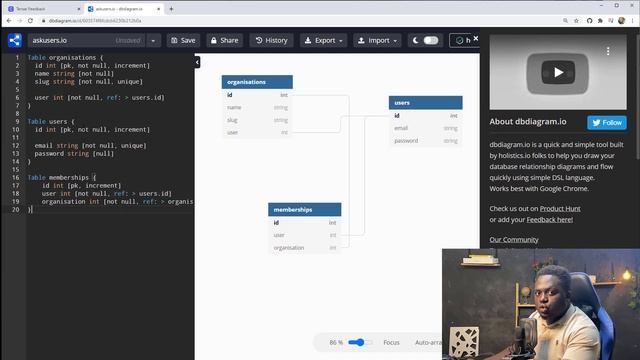Open the Share dialog
This screenshot has height=360, width=640.
tap(224, 40)
